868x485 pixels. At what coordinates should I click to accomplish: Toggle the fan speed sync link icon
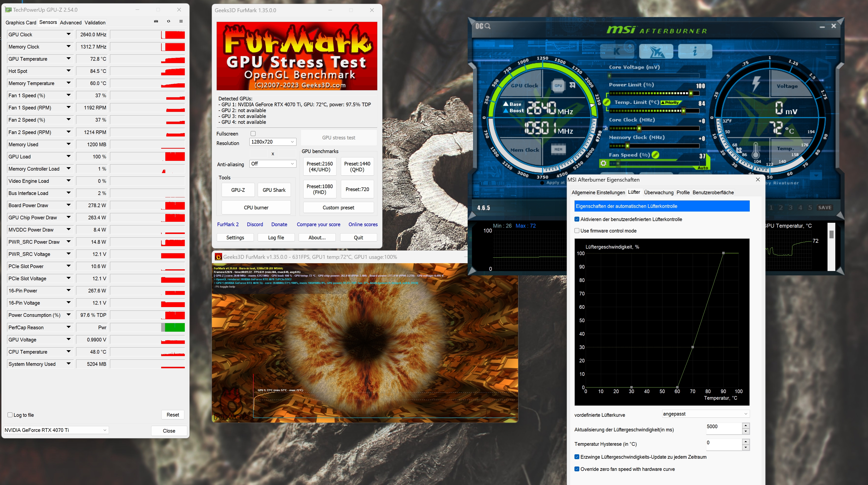tap(655, 155)
